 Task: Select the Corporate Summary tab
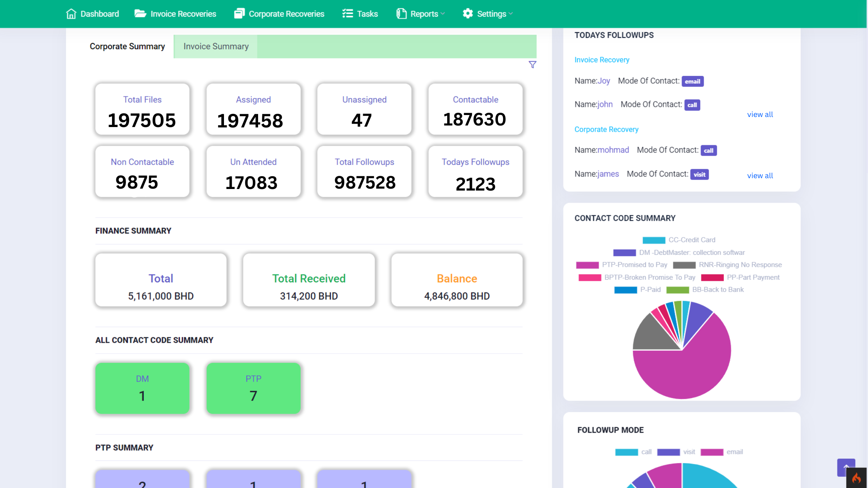coord(127,46)
